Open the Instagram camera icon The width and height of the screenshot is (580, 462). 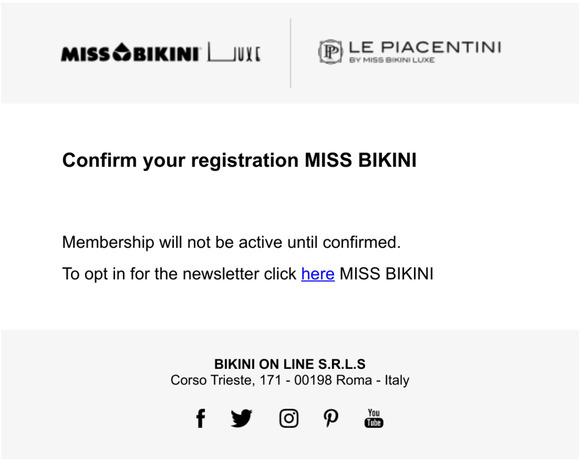pos(289,418)
